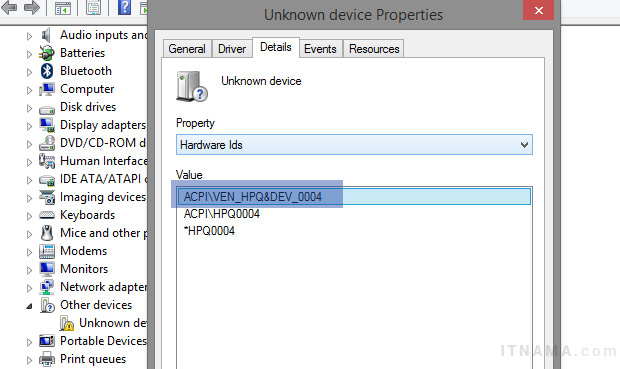620x369 pixels.
Task: Click the Unknown device icon in Properties dialog
Action: click(192, 86)
